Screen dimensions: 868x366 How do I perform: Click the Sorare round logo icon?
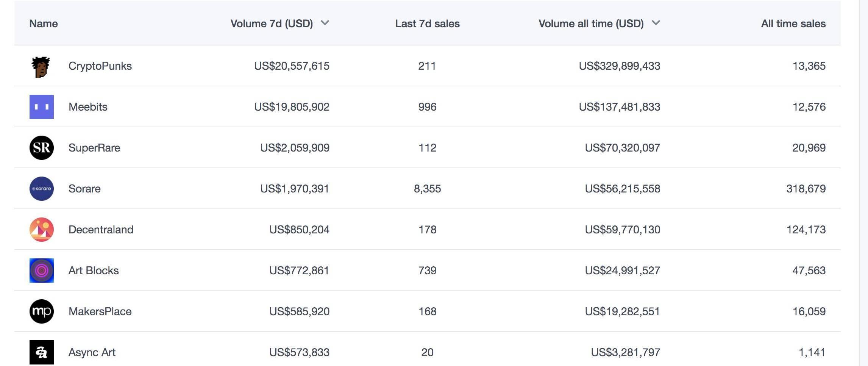[42, 189]
